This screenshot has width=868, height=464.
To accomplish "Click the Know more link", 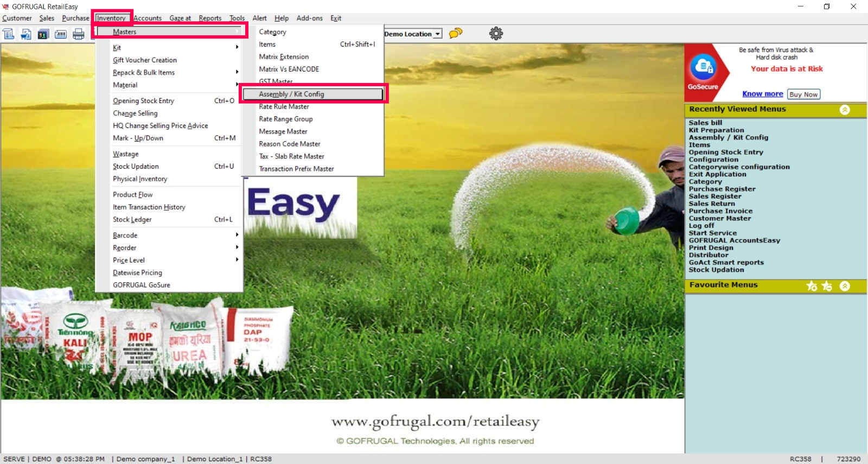I will click(762, 94).
